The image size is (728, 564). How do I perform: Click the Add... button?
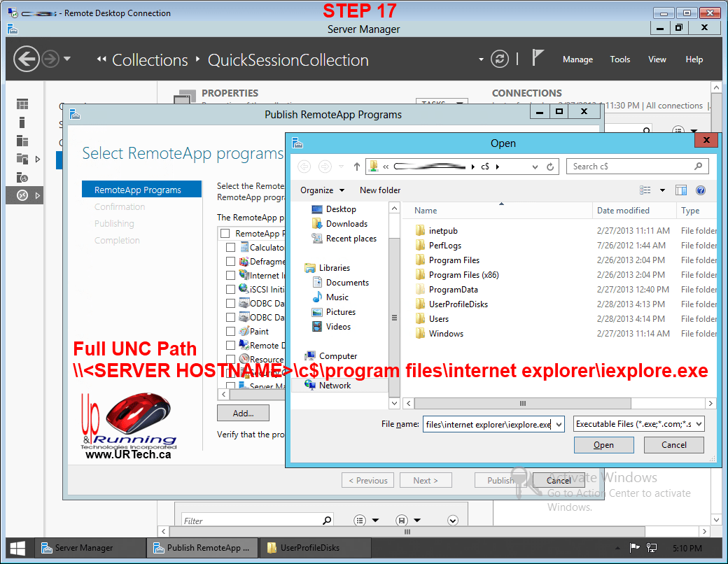pos(243,414)
